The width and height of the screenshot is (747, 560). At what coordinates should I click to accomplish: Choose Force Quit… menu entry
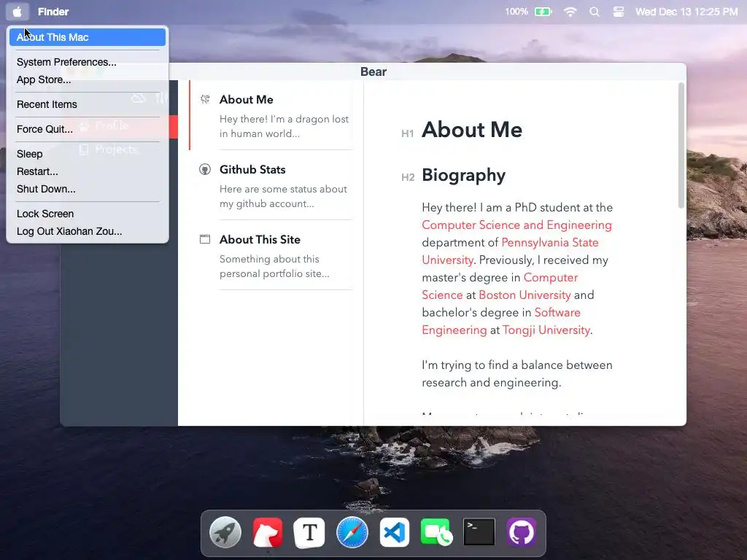click(88, 129)
